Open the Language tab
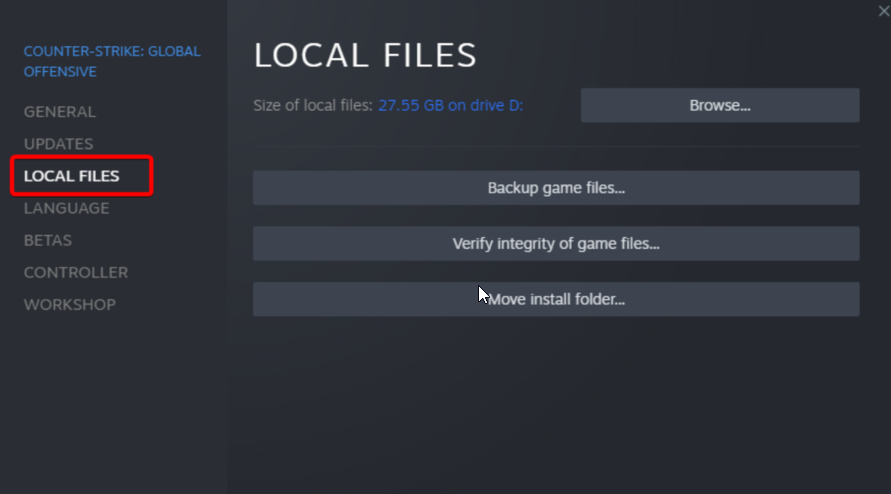 66,208
